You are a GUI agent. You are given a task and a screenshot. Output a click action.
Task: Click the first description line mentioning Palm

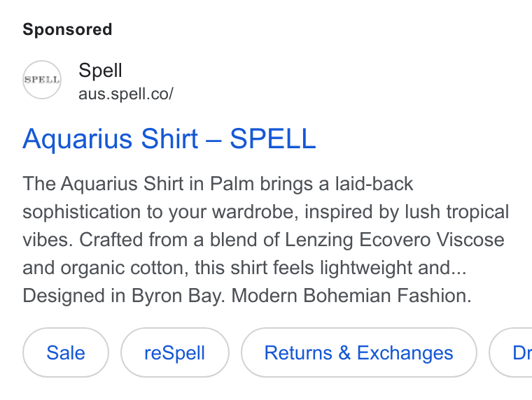click(218, 184)
